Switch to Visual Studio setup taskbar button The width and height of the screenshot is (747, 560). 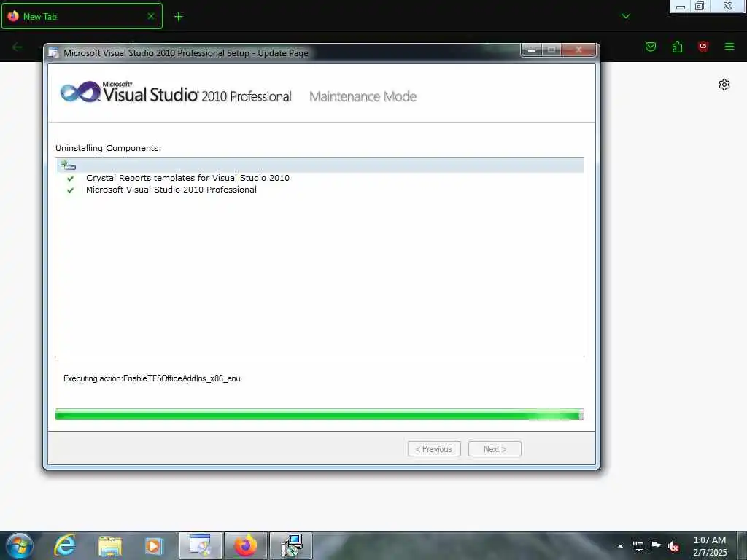(201, 545)
